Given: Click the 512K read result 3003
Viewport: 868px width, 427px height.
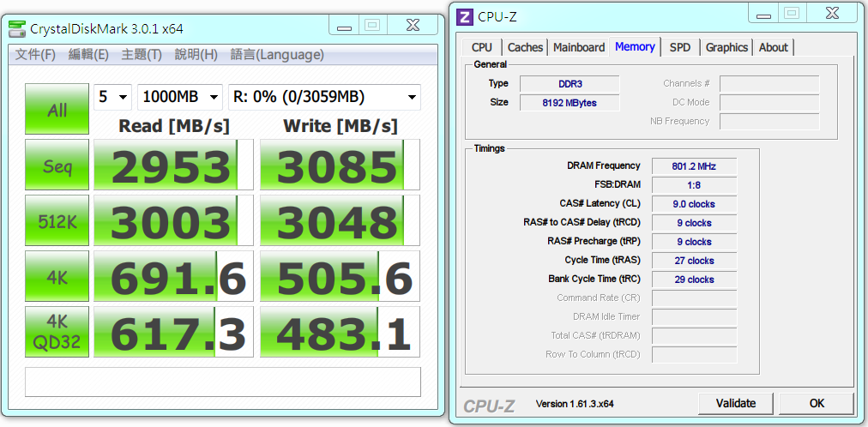Looking at the screenshot, I should (173, 220).
